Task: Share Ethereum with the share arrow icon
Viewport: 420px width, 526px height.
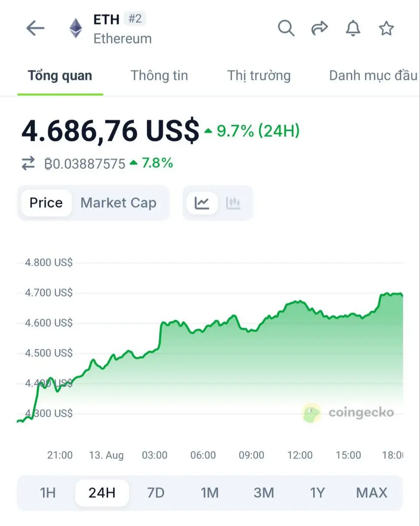Action: coord(319,28)
